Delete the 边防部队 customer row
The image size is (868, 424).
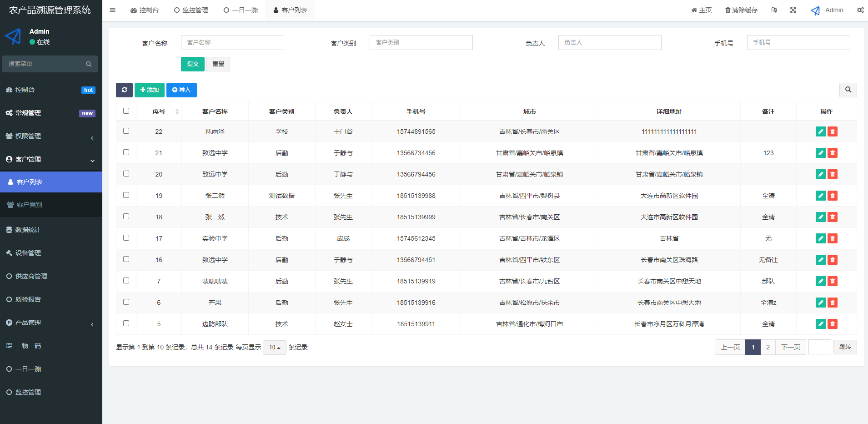click(x=832, y=324)
